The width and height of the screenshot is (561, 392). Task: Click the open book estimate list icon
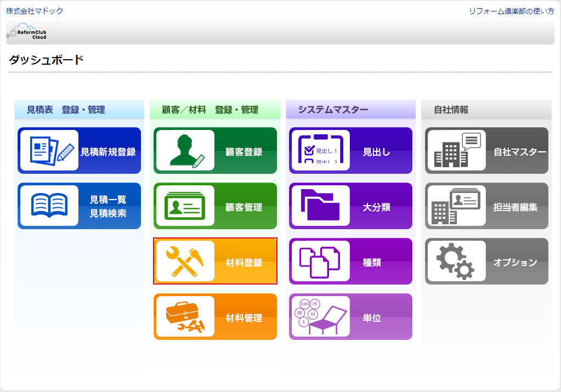point(49,206)
